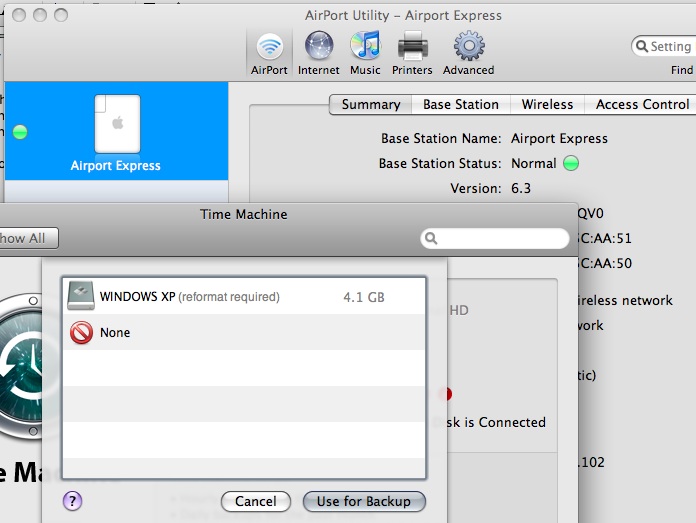Close the AirPort Utility window
The width and height of the screenshot is (696, 523).
pyautogui.click(x=19, y=15)
